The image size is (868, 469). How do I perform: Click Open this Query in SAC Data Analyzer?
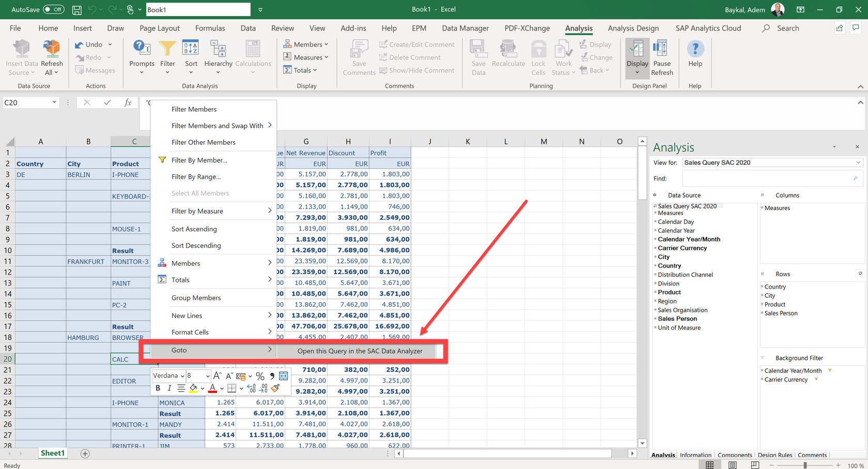click(x=360, y=351)
